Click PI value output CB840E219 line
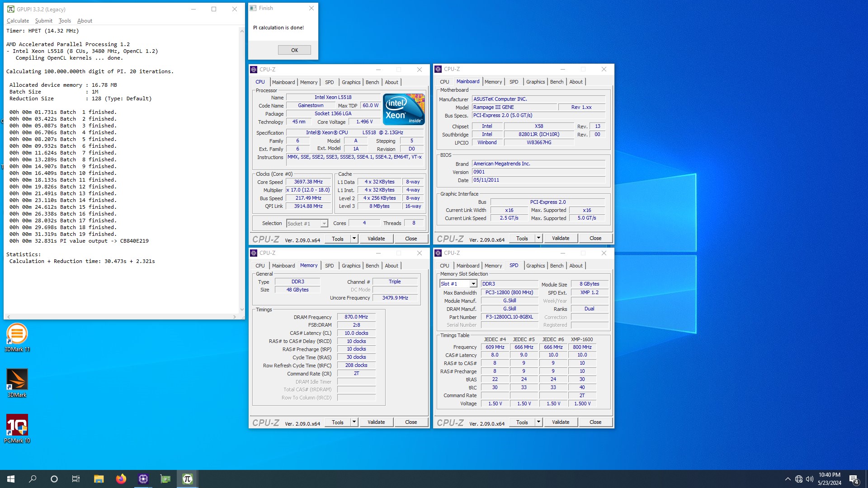 tap(79, 241)
